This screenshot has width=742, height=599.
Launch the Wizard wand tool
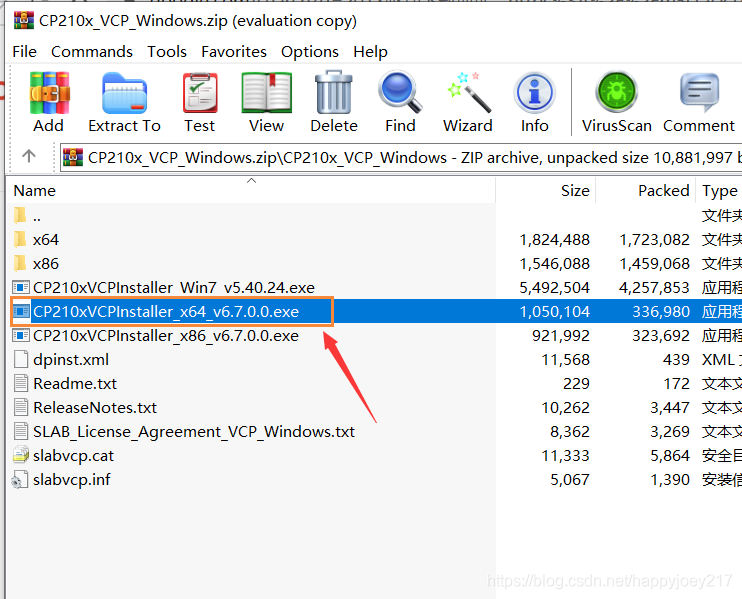(x=469, y=92)
